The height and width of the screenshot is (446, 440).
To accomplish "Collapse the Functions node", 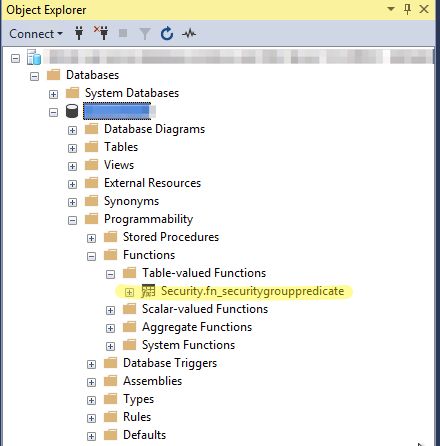I will [x=91, y=256].
